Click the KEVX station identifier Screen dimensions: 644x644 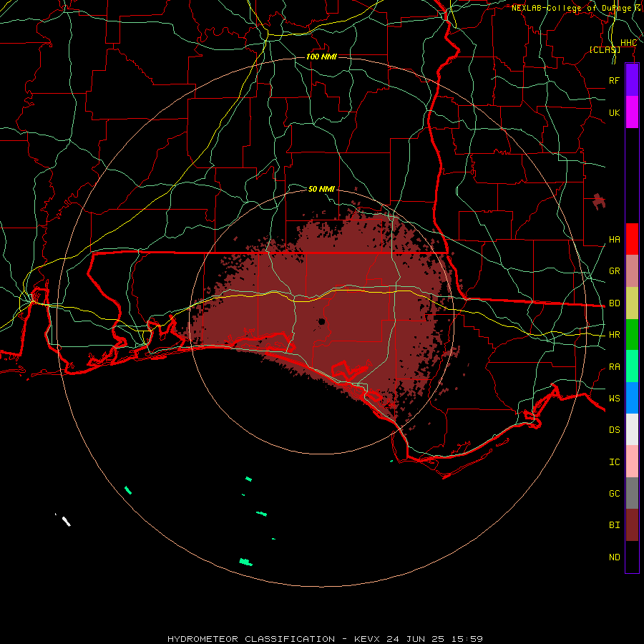pyautogui.click(x=368, y=639)
